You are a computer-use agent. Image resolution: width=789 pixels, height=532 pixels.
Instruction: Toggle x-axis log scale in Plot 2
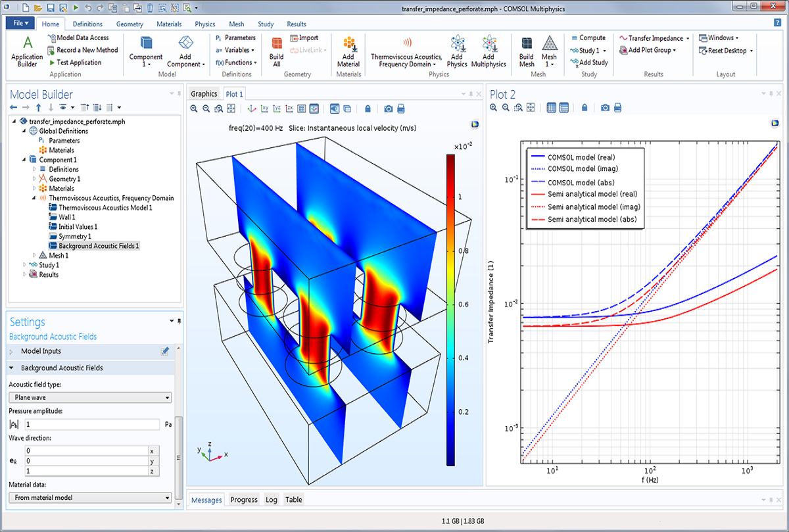click(552, 108)
